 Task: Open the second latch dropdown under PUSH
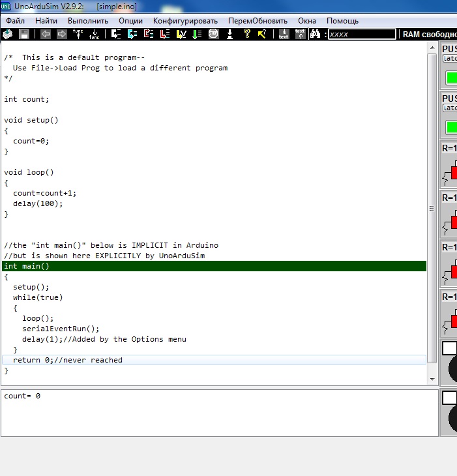pyautogui.click(x=450, y=108)
